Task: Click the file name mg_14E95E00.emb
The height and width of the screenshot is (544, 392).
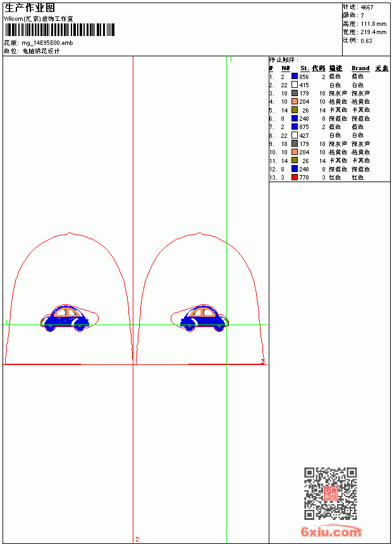Action: coord(47,43)
